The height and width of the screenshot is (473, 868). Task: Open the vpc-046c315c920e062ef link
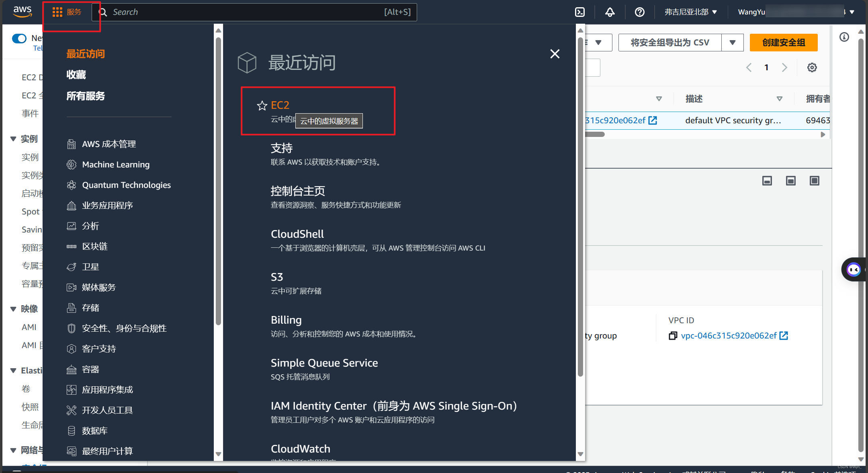728,336
